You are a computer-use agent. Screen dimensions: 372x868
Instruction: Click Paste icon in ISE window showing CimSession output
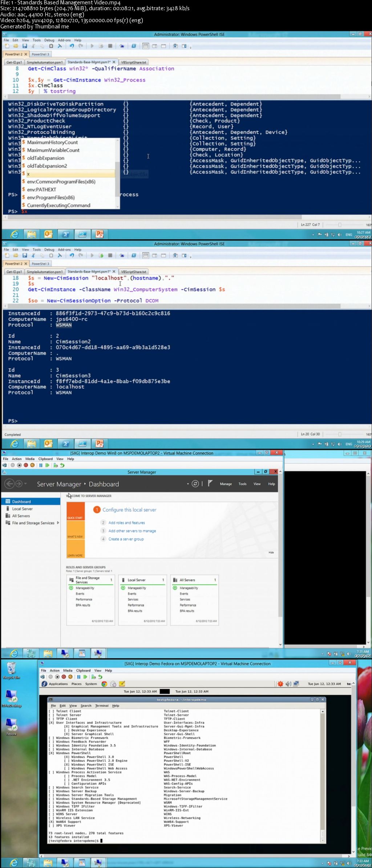point(51,256)
